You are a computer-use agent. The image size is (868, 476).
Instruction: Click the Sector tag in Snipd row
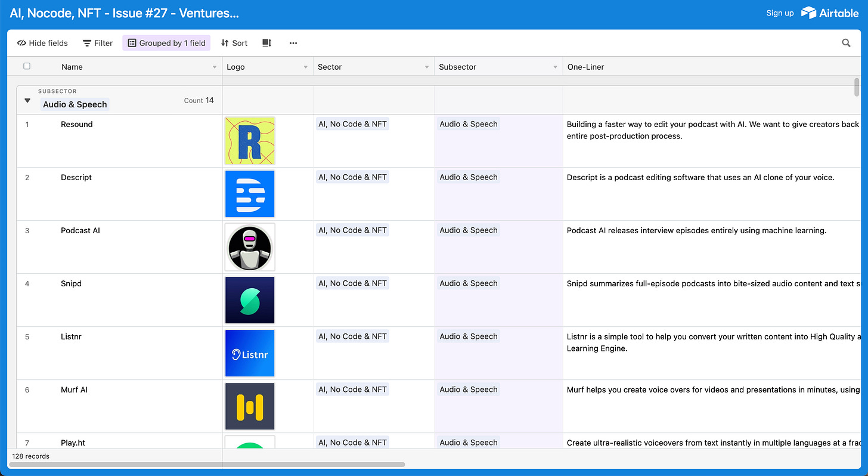tap(352, 283)
